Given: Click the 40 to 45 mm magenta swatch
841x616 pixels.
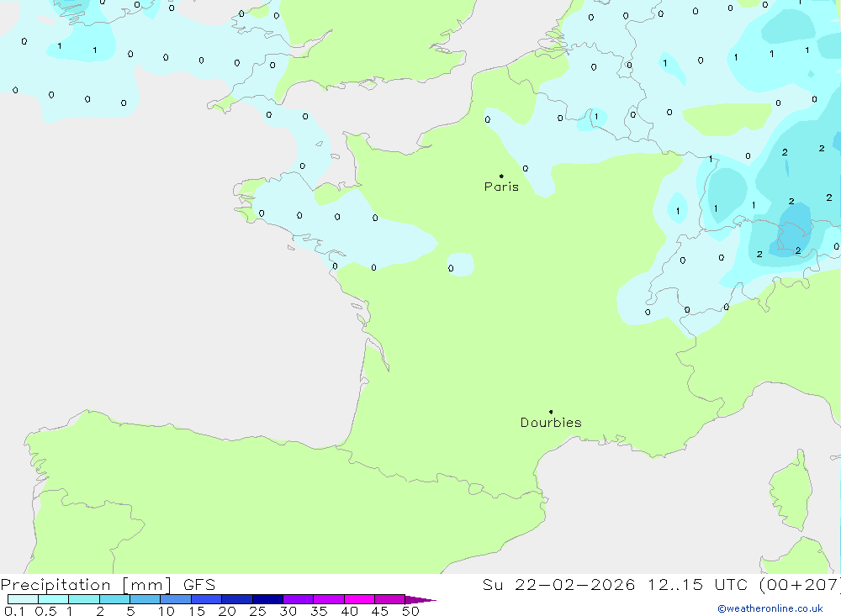Looking at the screenshot, I should 359,599.
